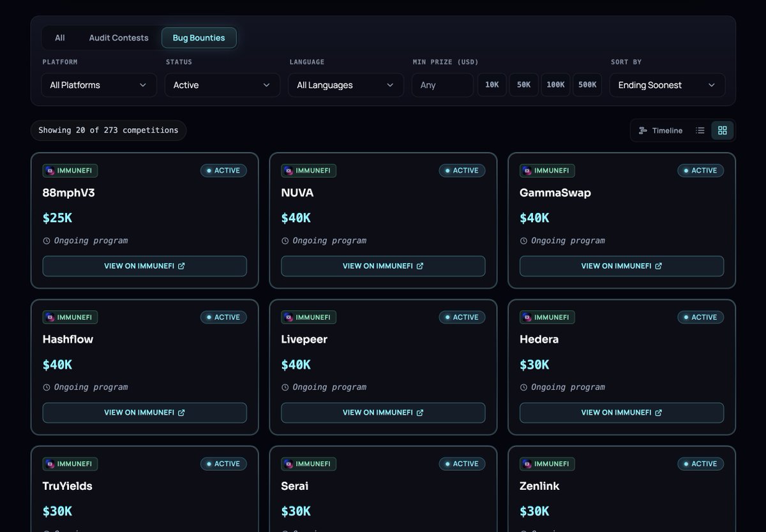This screenshot has width=766, height=532.
Task: Click the Hashflow title
Action: pos(68,339)
